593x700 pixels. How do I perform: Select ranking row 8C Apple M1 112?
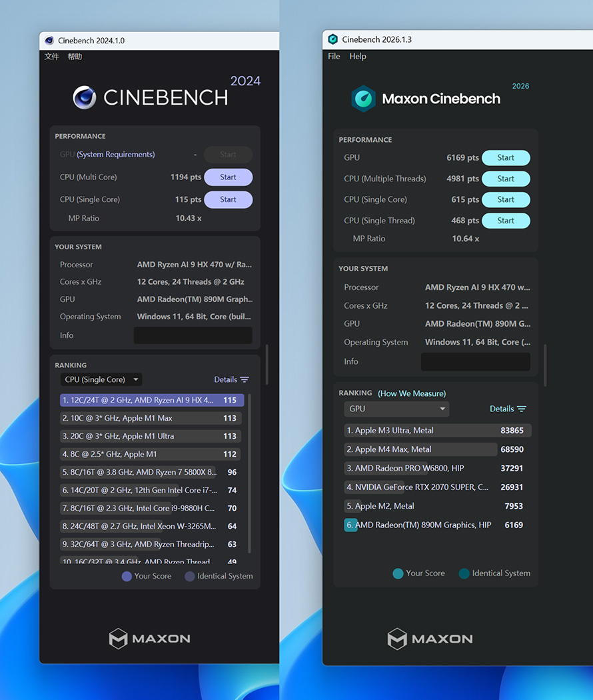(x=152, y=454)
